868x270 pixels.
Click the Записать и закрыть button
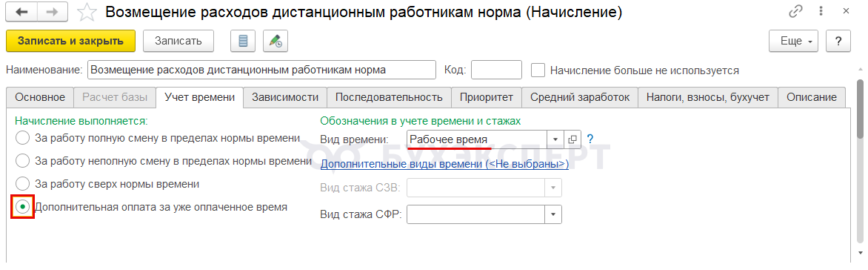pos(71,41)
